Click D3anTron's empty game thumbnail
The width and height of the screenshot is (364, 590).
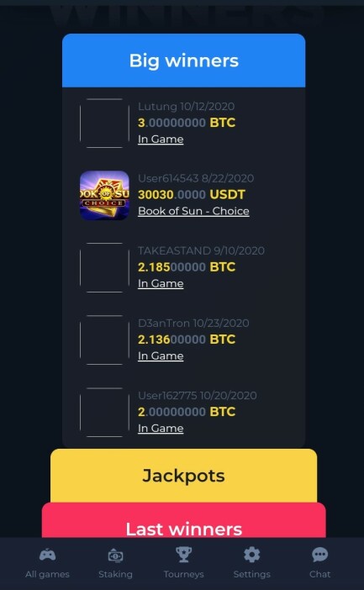(104, 340)
